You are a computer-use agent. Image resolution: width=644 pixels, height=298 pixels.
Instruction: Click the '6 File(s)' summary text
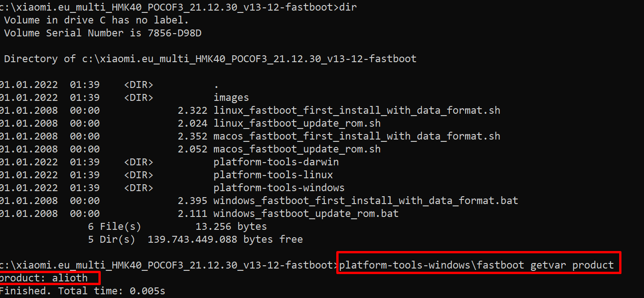[115, 227]
